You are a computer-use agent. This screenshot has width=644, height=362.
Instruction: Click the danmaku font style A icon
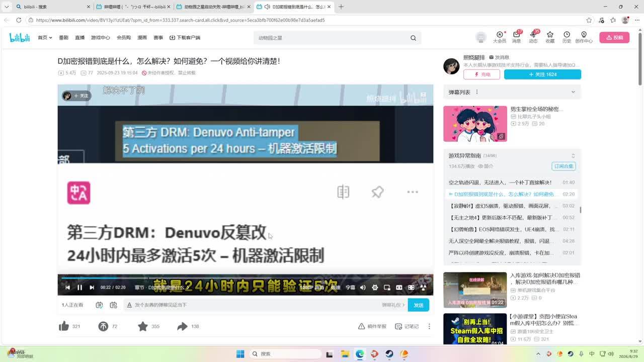[129, 305]
